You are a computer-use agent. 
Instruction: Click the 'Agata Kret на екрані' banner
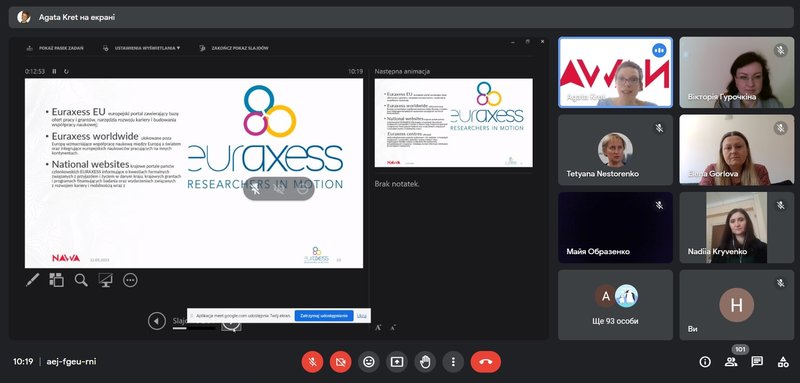(401, 17)
